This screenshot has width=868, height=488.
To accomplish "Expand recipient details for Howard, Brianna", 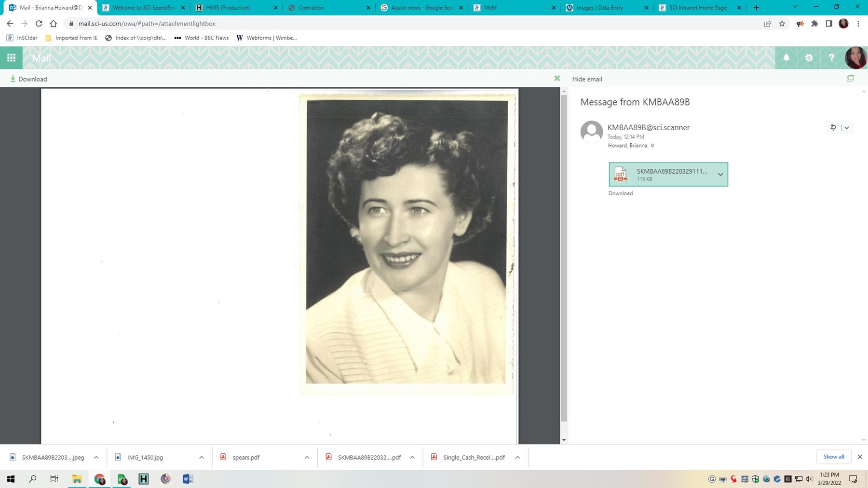I will tap(653, 145).
